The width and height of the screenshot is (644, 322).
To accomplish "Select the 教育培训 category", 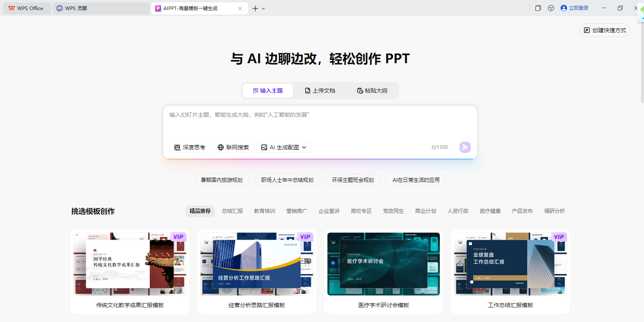I will pyautogui.click(x=265, y=211).
